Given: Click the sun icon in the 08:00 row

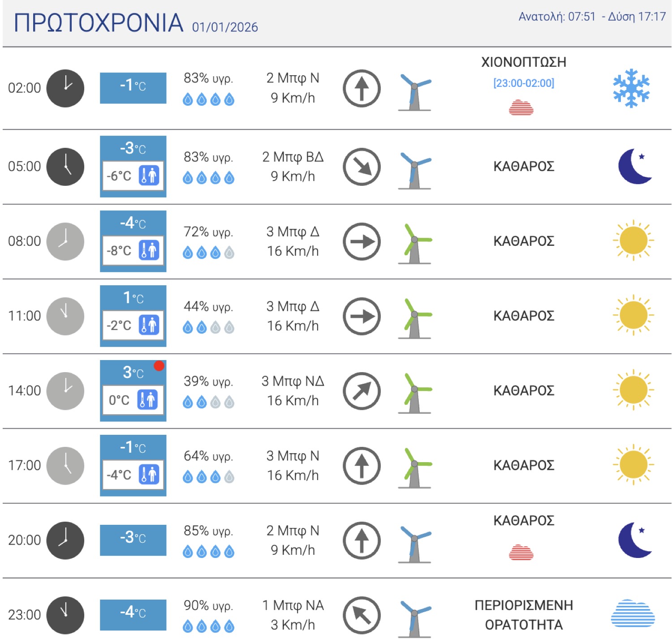Looking at the screenshot, I should pyautogui.click(x=633, y=240).
